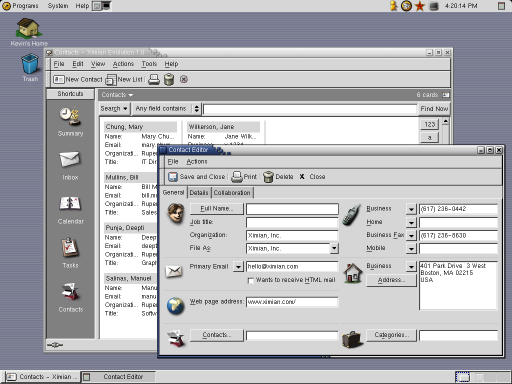The height and width of the screenshot is (384, 512).
Task: Open the Summary shortcut
Action: 70,122
